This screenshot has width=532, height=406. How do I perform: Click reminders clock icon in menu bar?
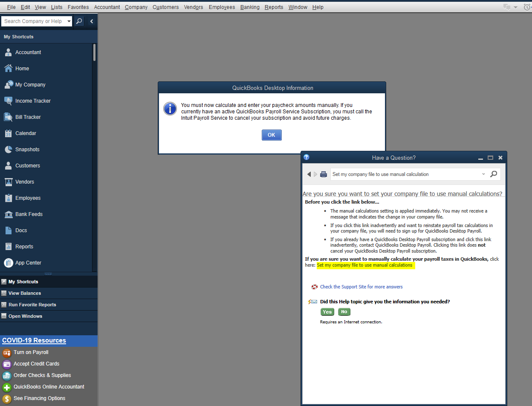(x=527, y=7)
